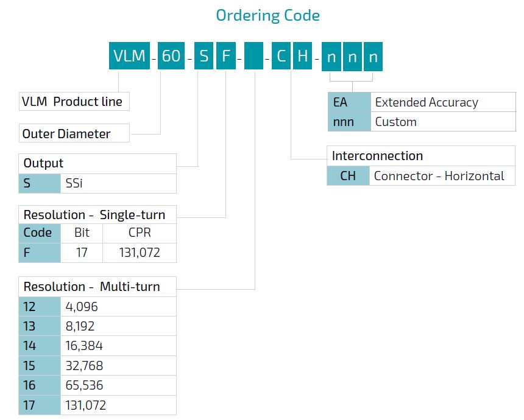Viewport: 524px width, 420px height.
Task: Click the nnn Custom option
Action: (x=421, y=122)
